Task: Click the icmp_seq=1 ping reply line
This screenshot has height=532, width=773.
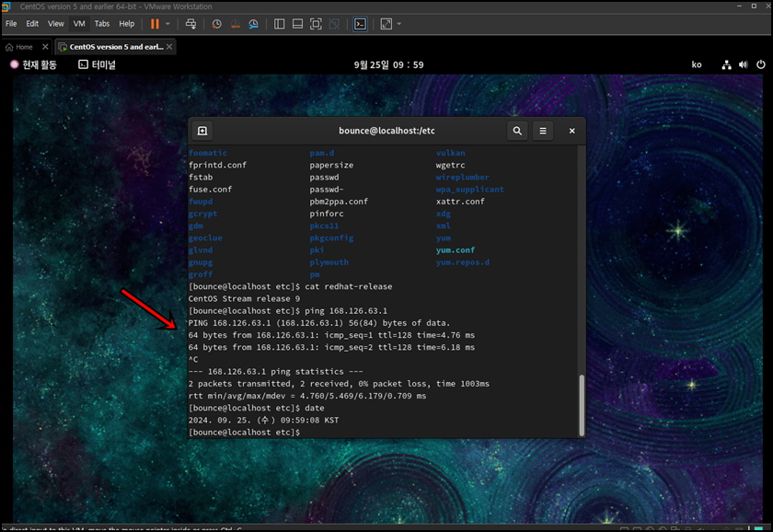Action: (x=331, y=335)
